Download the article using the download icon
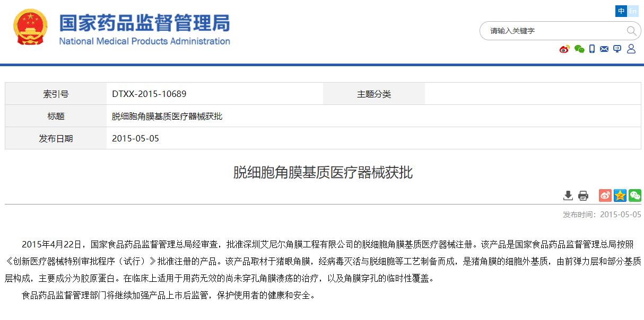 click(568, 195)
